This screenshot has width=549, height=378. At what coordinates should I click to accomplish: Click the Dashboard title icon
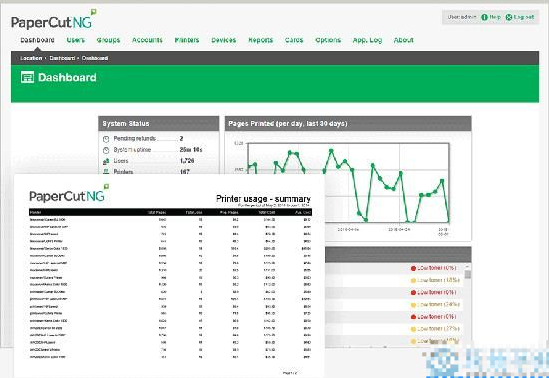[x=27, y=77]
